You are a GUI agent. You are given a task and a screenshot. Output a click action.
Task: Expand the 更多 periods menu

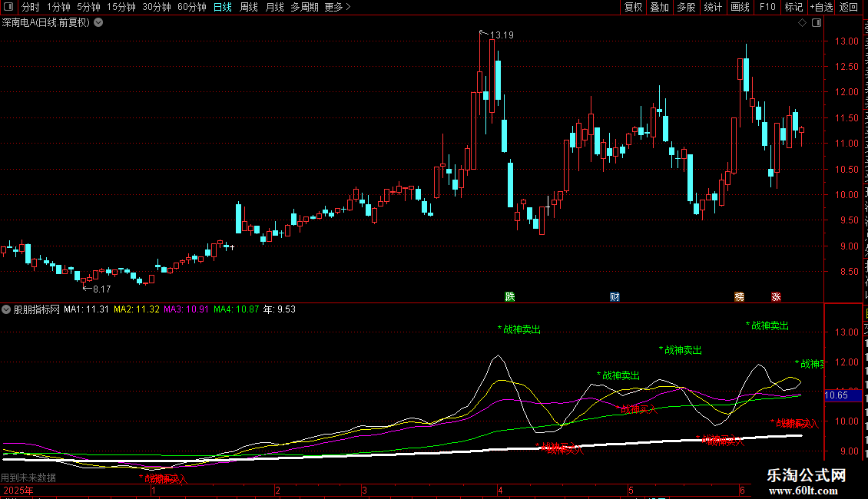(337, 7)
